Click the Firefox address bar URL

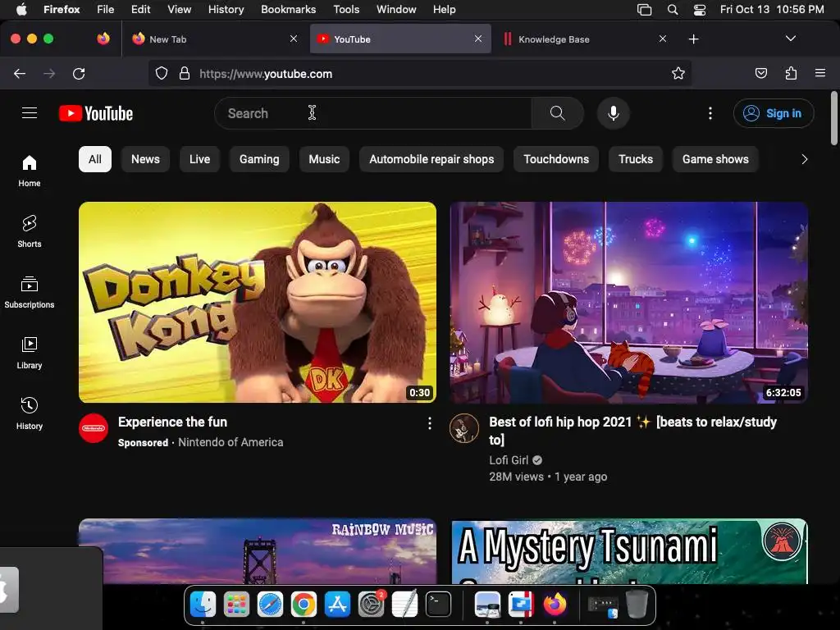[x=266, y=74]
